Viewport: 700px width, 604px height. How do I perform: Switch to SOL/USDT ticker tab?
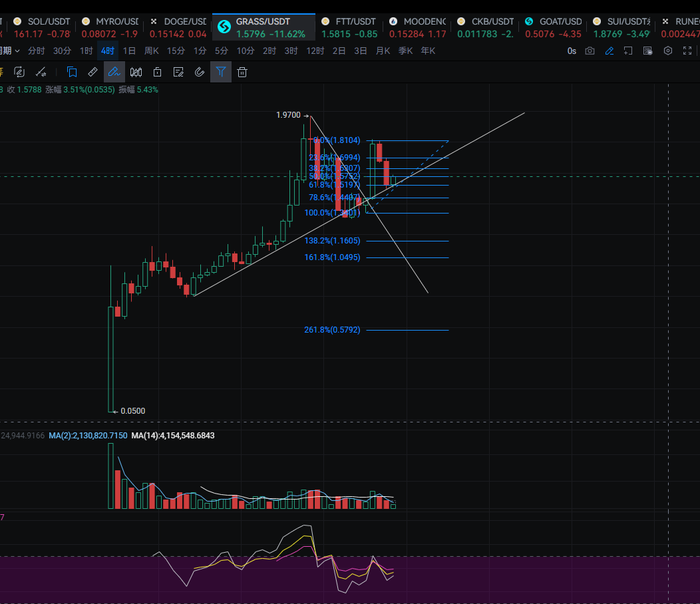(x=41, y=27)
